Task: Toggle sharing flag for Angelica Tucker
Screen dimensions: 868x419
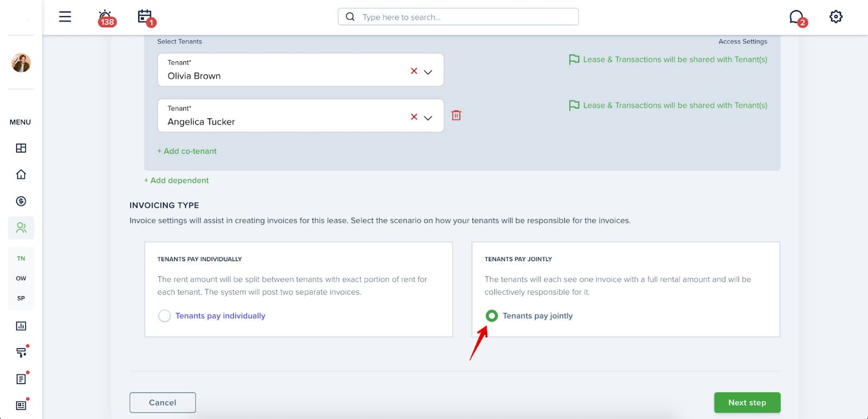Action: coord(574,105)
